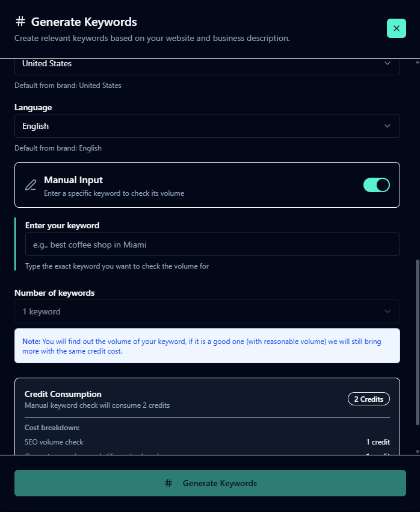Open the Number of keywords dropdown

point(205,311)
